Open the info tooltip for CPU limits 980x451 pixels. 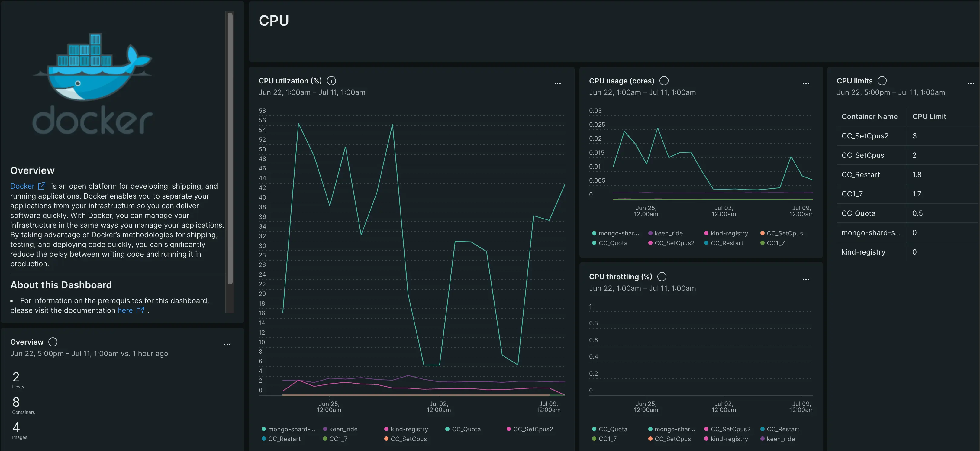point(883,80)
